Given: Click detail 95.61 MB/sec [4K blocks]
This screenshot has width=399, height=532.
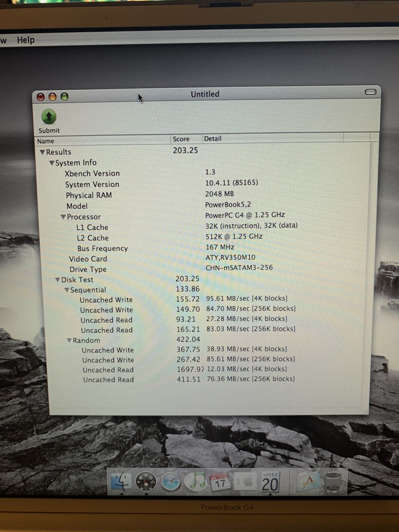Looking at the screenshot, I should [247, 298].
